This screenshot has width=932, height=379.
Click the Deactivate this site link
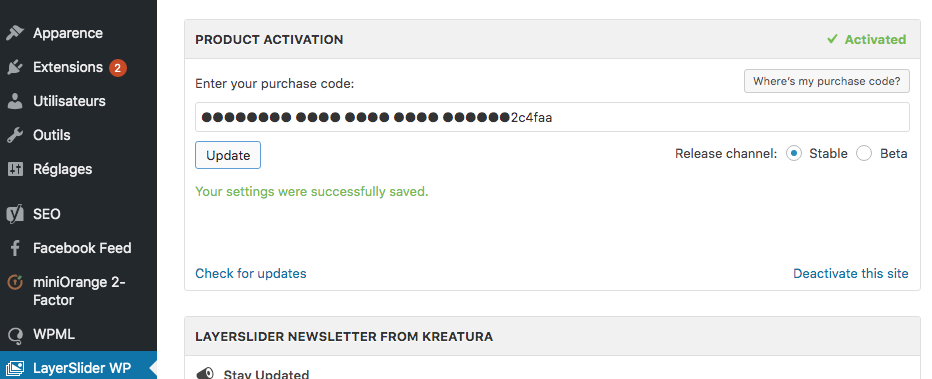(851, 273)
